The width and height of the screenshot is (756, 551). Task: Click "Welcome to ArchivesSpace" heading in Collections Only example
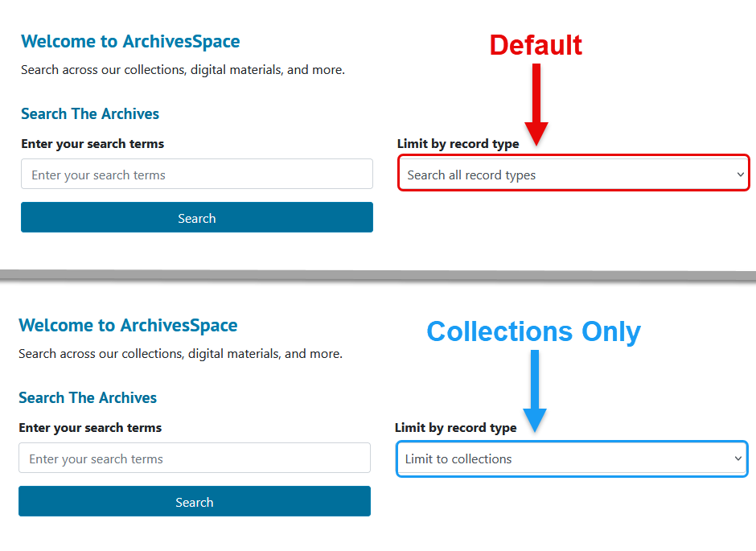click(x=128, y=325)
